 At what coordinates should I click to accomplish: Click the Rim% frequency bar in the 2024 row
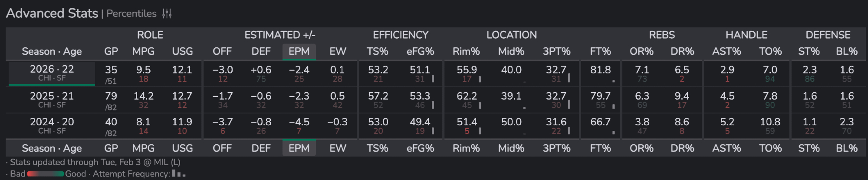click(480, 130)
